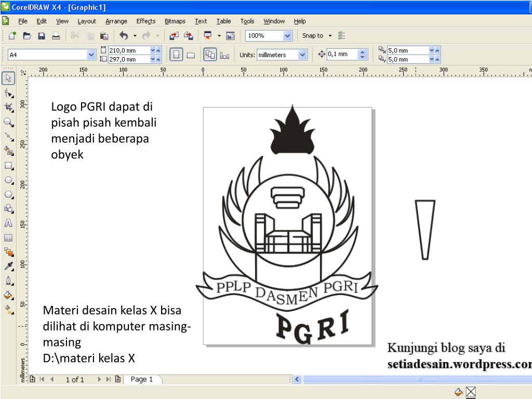Select the Ellipse tool
Viewport: 532px width, 399px height.
[8, 180]
